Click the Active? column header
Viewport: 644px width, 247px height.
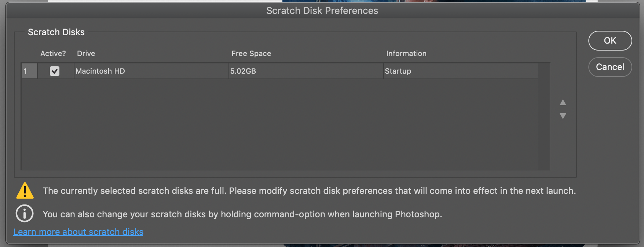point(53,53)
